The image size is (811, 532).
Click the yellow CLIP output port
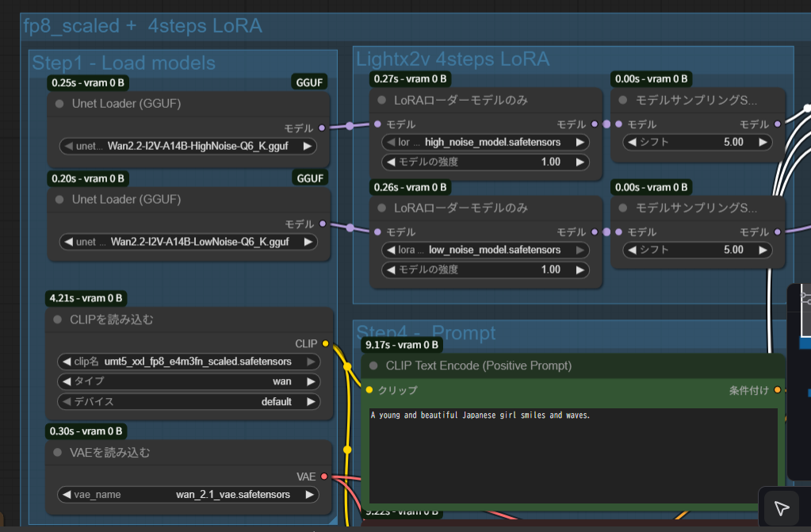(325, 343)
